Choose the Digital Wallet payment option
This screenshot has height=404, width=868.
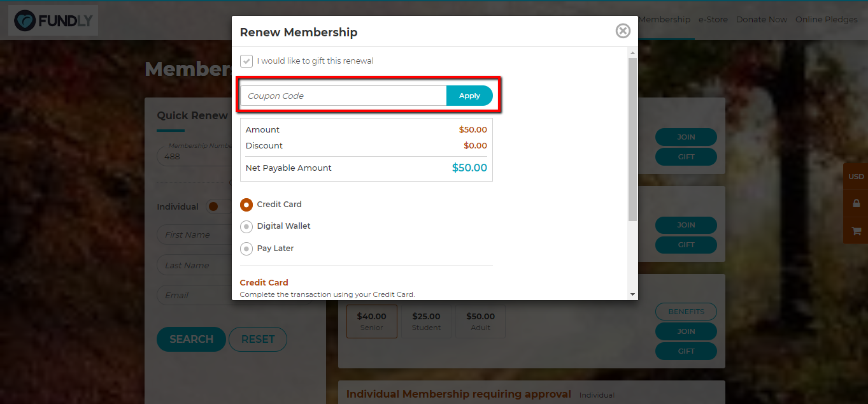click(x=246, y=227)
